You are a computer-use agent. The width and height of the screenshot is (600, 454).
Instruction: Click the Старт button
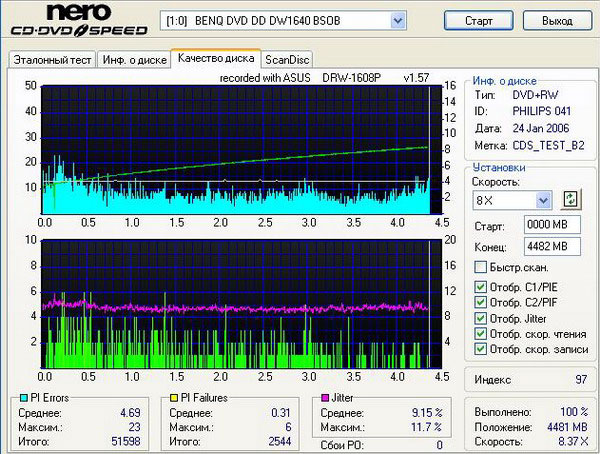click(479, 20)
